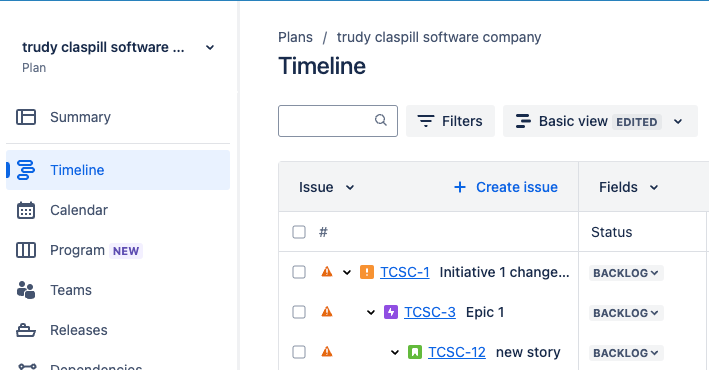The width and height of the screenshot is (709, 370).
Task: Open the TCSC-12 issue link
Action: click(457, 352)
